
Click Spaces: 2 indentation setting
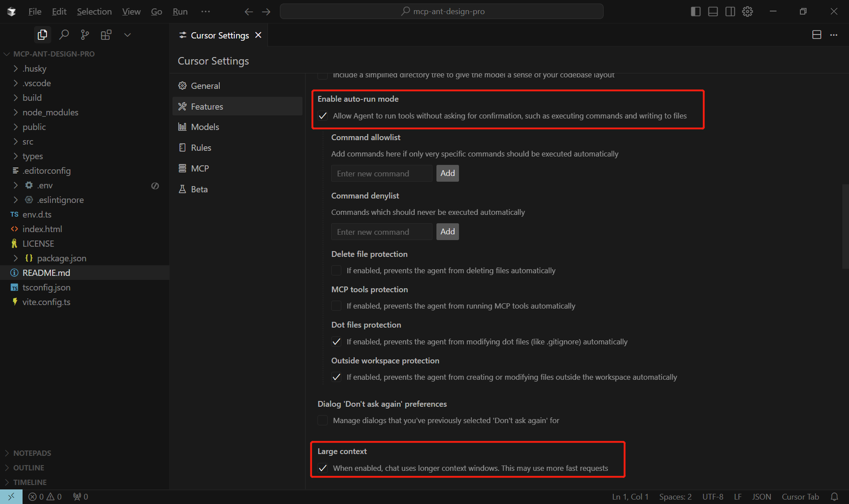675,496
